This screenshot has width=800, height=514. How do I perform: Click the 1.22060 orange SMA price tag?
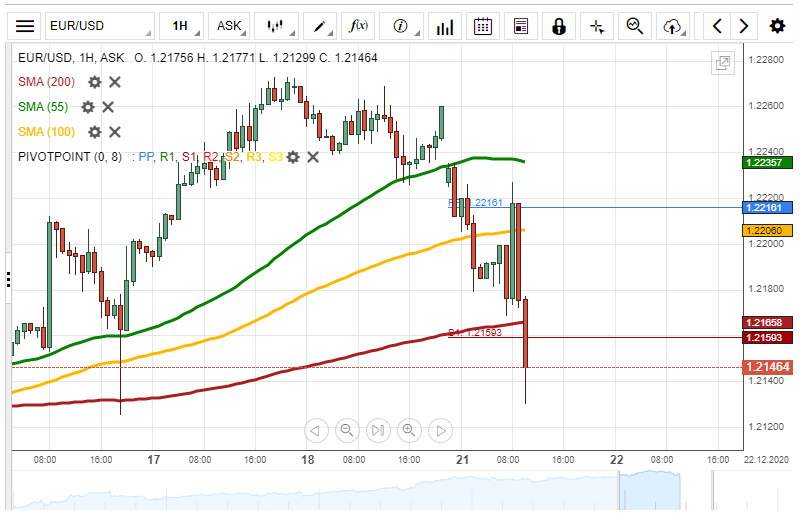pos(767,231)
